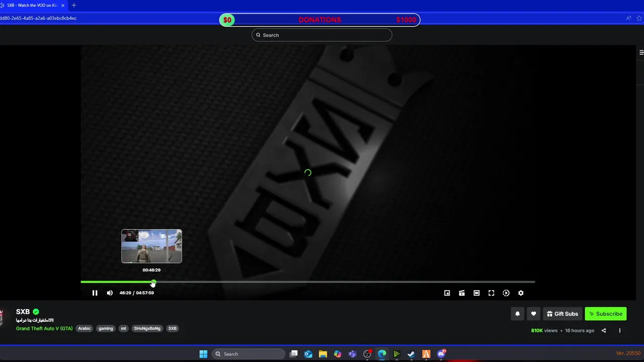The image size is (644, 362).
Task: Click the green verified badge beside SXB
Action: [x=36, y=312]
